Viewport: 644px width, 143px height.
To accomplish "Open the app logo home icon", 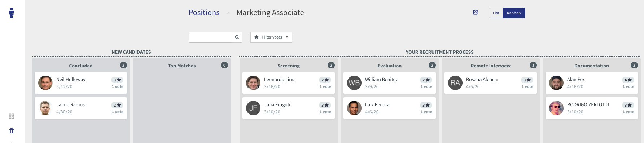I will (12, 13).
